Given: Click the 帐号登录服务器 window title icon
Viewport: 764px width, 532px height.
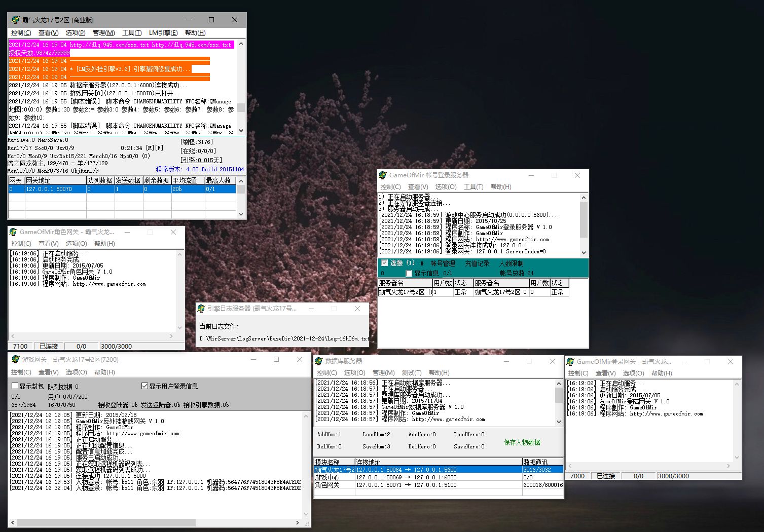Looking at the screenshot, I should 383,175.
